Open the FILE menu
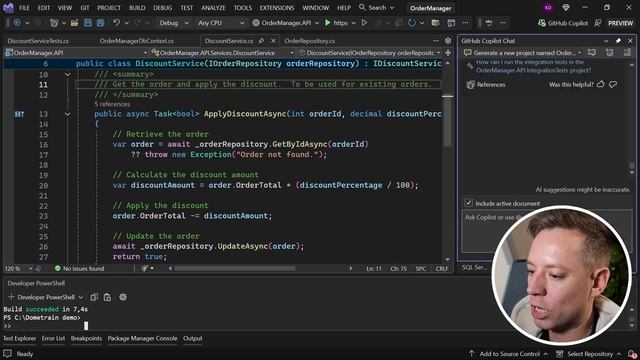 coord(24,8)
